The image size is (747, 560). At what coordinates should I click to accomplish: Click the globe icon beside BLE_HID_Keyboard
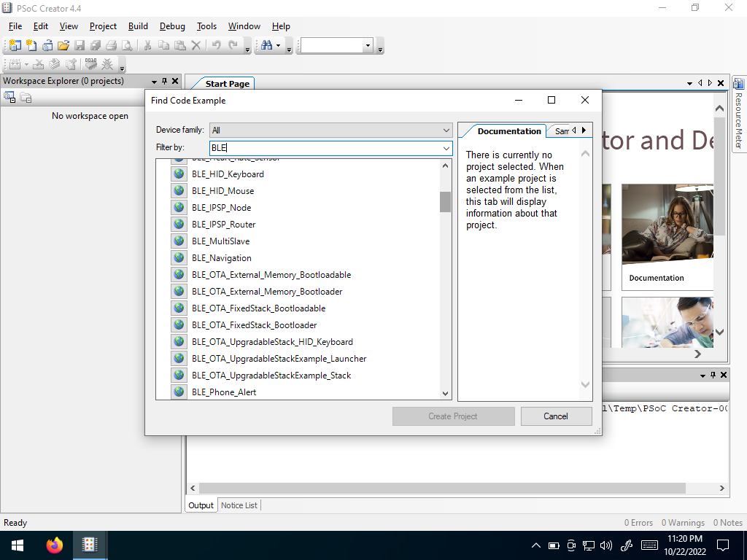(x=179, y=174)
